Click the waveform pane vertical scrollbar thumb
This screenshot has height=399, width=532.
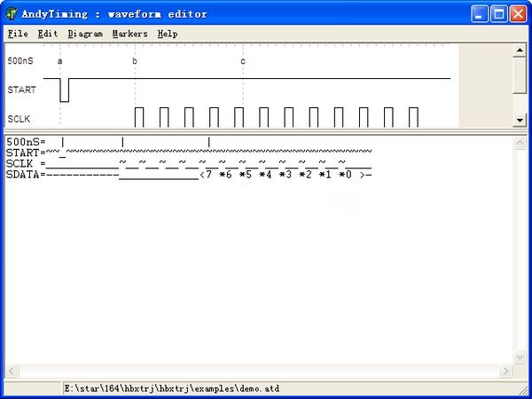[520, 75]
